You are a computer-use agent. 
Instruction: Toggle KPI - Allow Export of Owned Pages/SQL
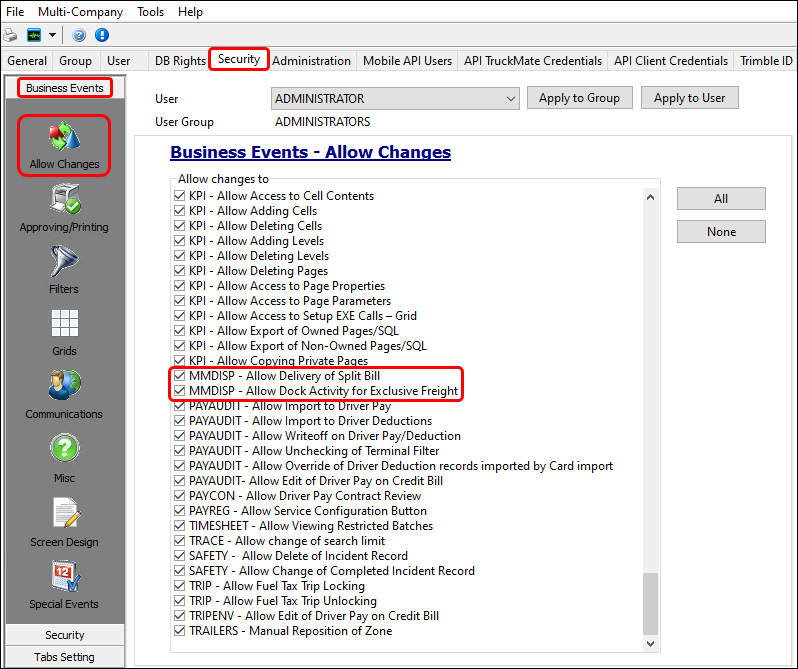[179, 331]
